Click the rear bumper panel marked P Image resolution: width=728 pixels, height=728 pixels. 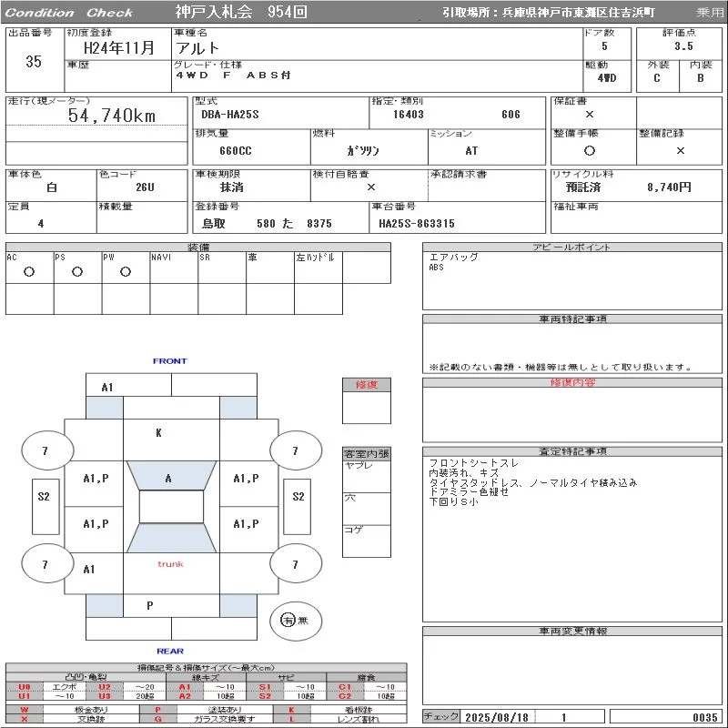(171, 605)
